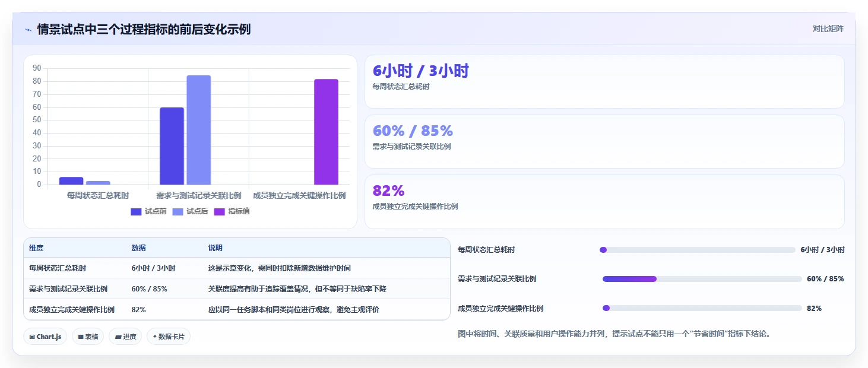Click the progress value 60% / 85% at right
This screenshot has height=368, width=868.
point(825,279)
